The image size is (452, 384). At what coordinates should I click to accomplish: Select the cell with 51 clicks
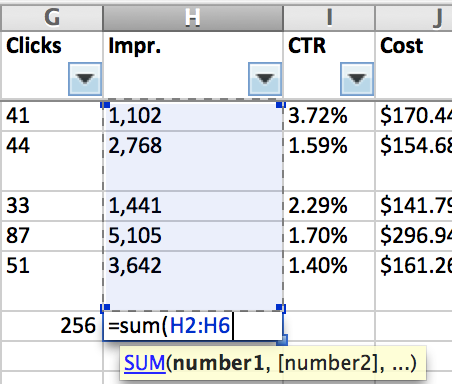pos(52,281)
